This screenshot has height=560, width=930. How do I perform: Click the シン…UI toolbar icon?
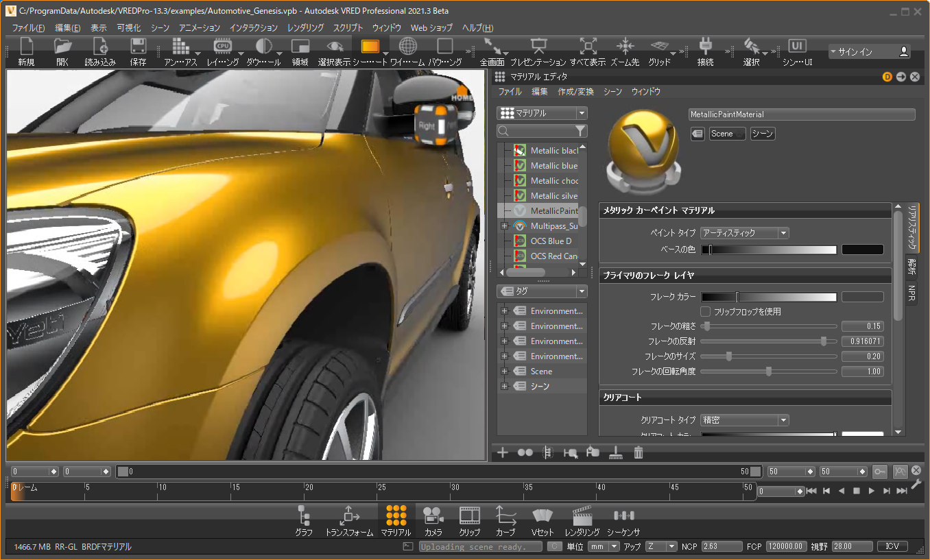tap(797, 47)
